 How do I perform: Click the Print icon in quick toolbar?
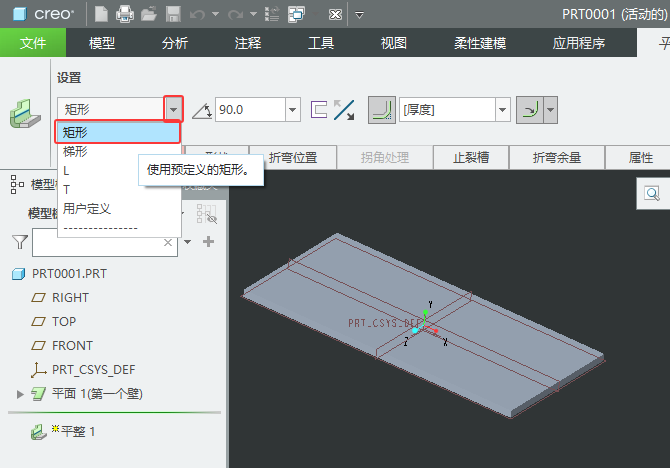pyautogui.click(x=125, y=14)
